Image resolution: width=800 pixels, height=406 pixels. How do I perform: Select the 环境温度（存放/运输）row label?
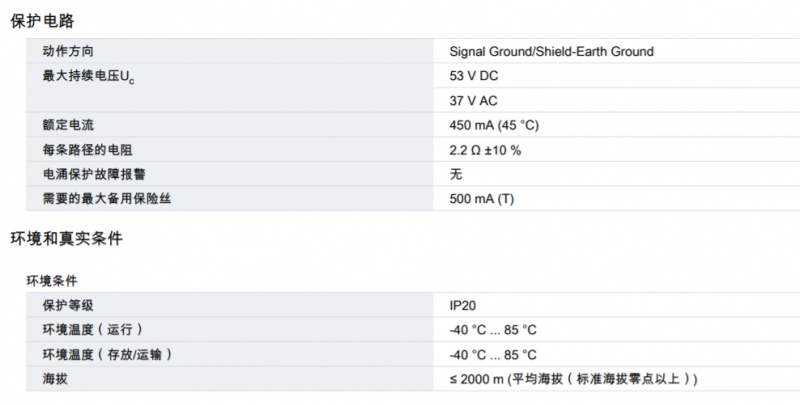coord(107,354)
